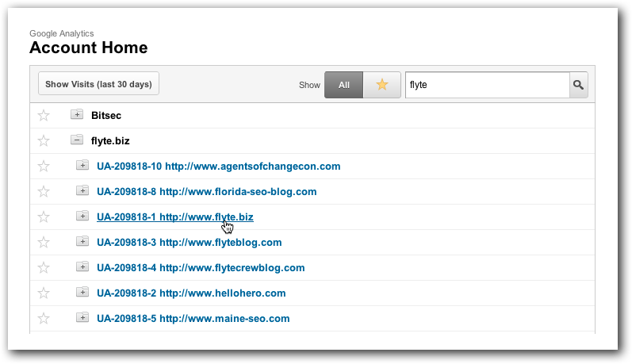Favorite the agentsofchangecon.com property with its star

pyautogui.click(x=44, y=167)
